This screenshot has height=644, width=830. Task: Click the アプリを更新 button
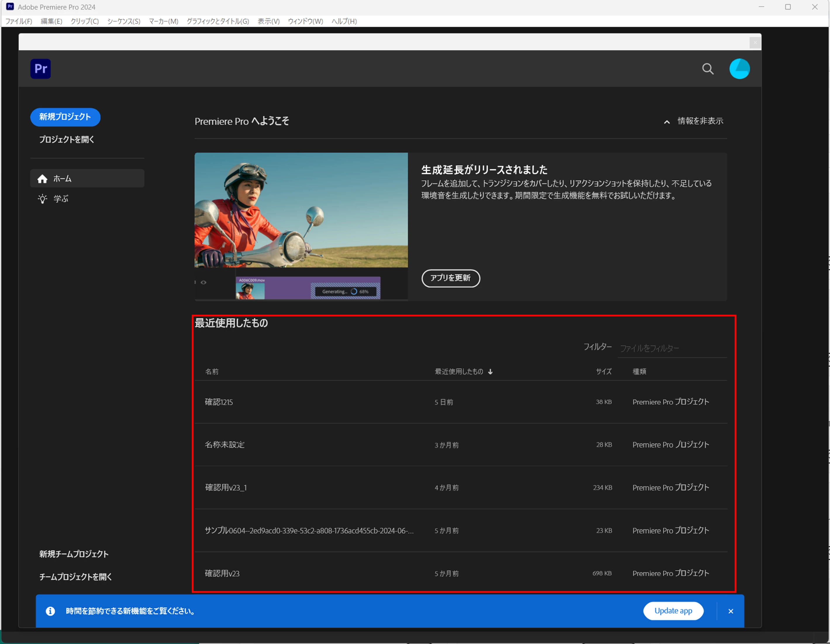click(450, 278)
